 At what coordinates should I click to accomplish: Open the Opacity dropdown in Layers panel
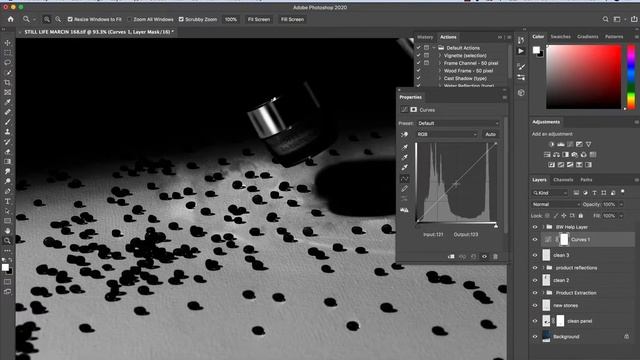[621, 204]
